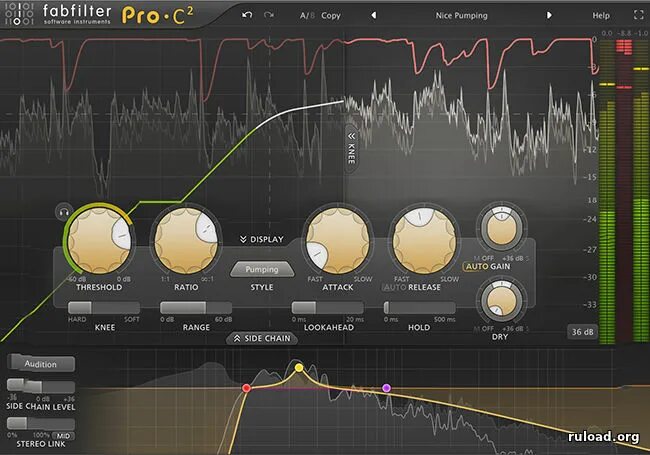Collapse the Display section chevron

262,239
